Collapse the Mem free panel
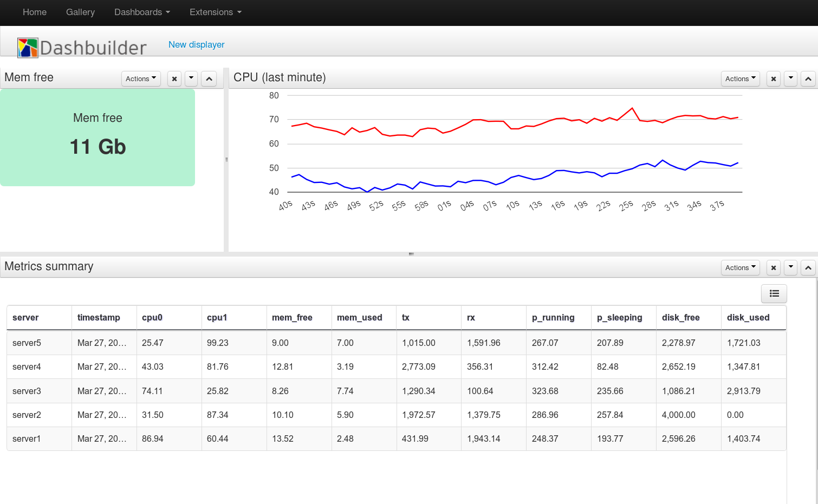Viewport: 818px width, 504px height. [209, 78]
